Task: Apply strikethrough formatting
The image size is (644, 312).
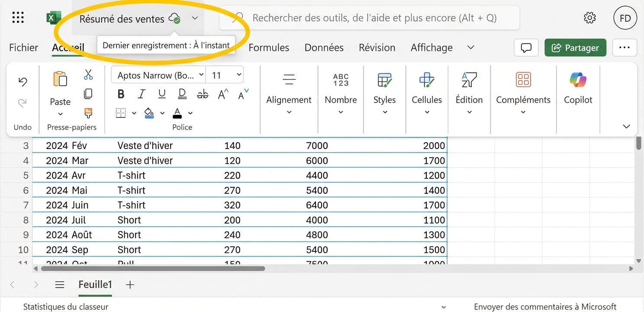Action: (202, 94)
